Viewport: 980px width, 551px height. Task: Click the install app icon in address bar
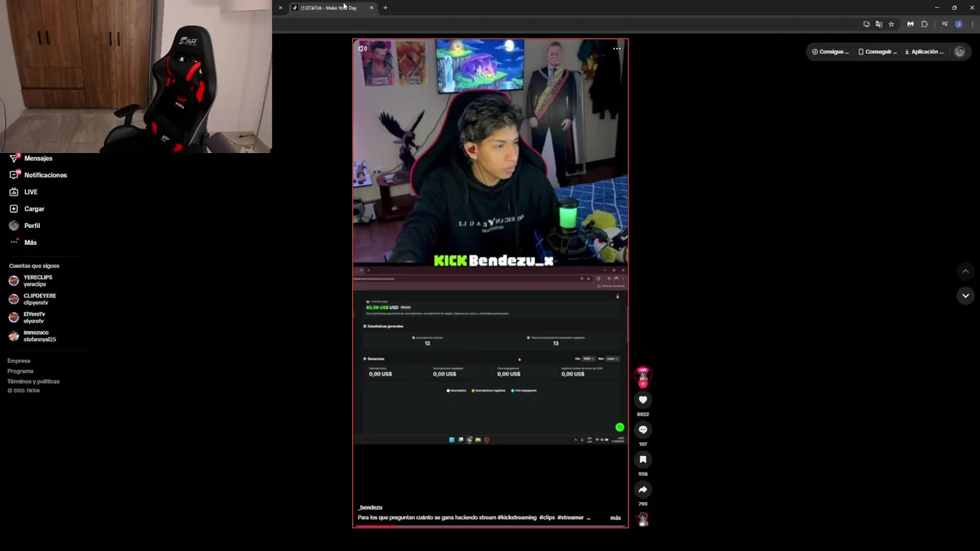[x=866, y=24]
